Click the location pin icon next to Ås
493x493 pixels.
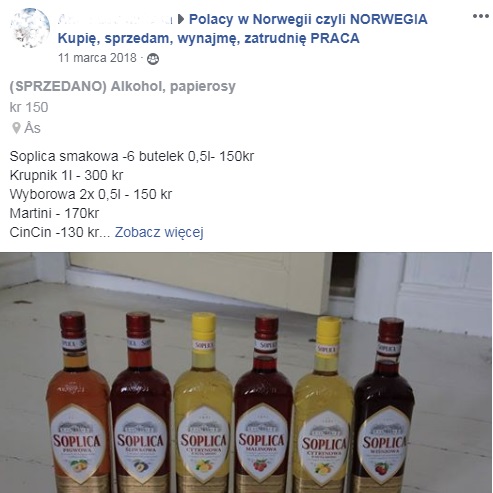16,128
